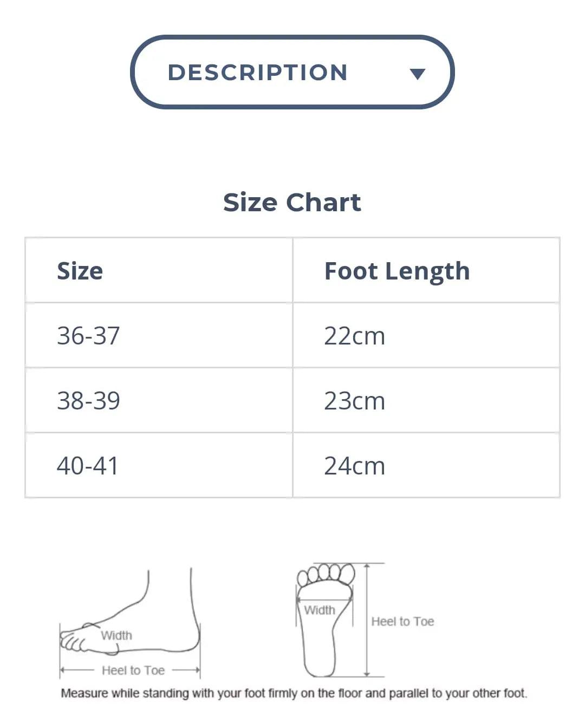
Task: Select the Foot Length column header
Action: (x=396, y=271)
